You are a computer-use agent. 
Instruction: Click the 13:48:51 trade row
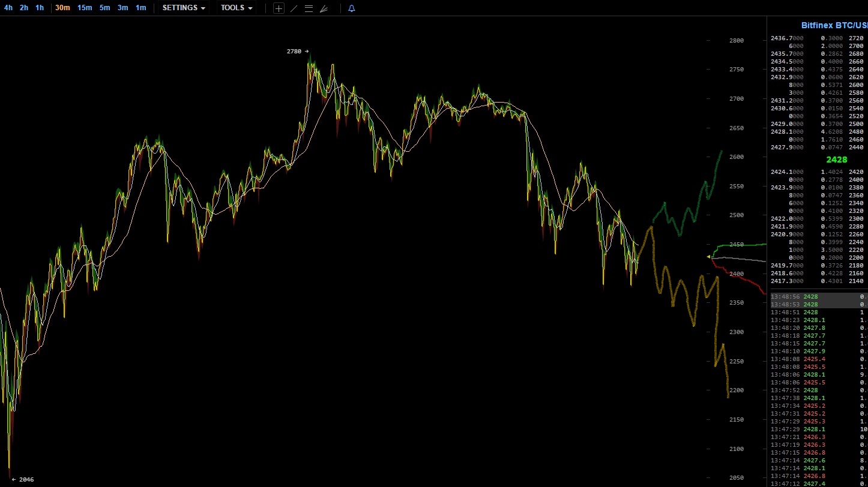pyautogui.click(x=819, y=312)
